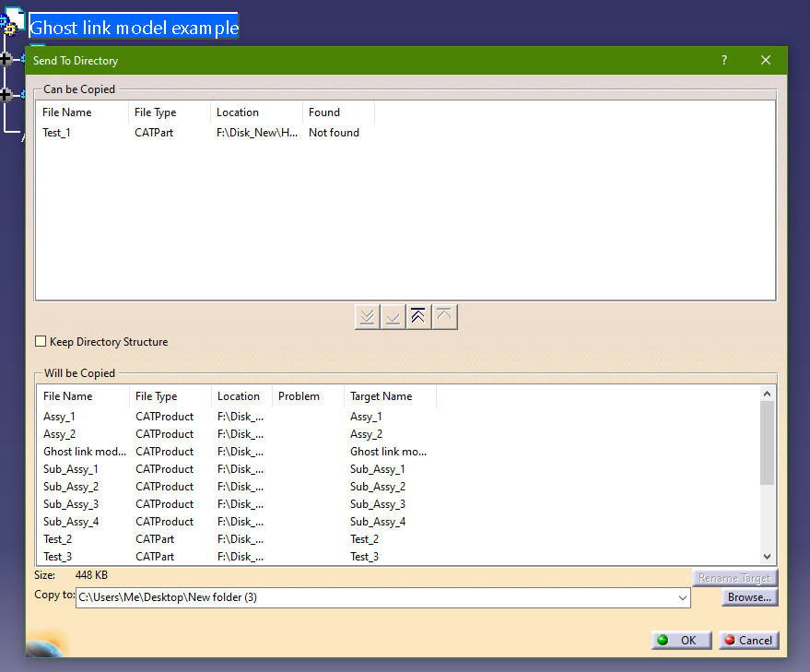
Task: Click the 448 KB size value
Action: (91, 575)
